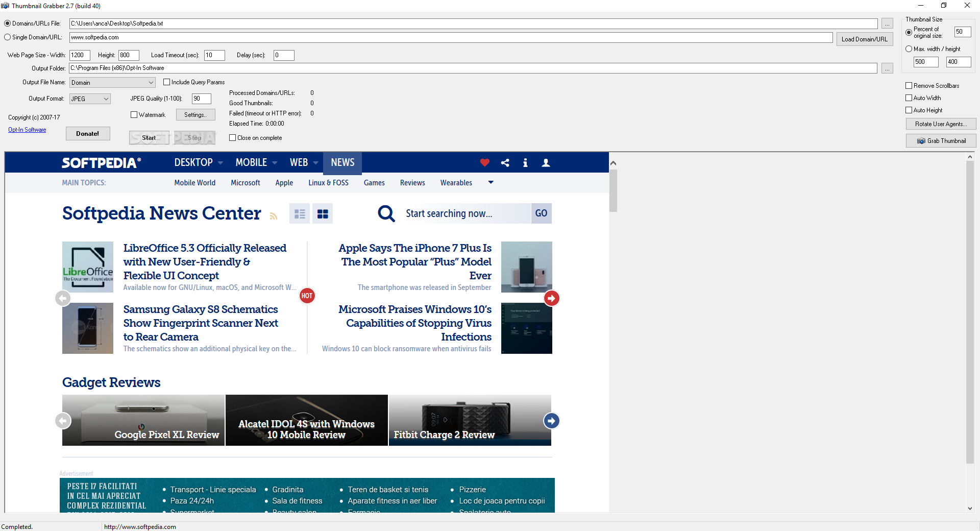Click the blue next-arrow on Gadget Reviews
The height and width of the screenshot is (531, 980).
coord(551,421)
